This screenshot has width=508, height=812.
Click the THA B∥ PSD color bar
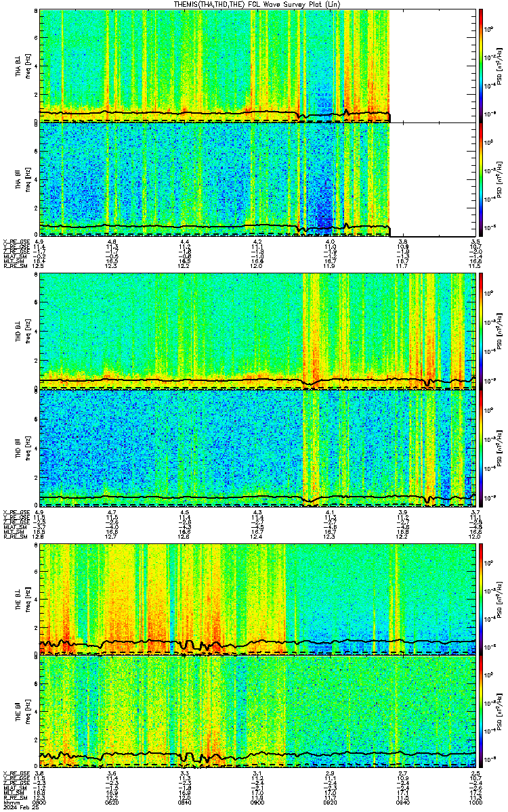point(481,179)
